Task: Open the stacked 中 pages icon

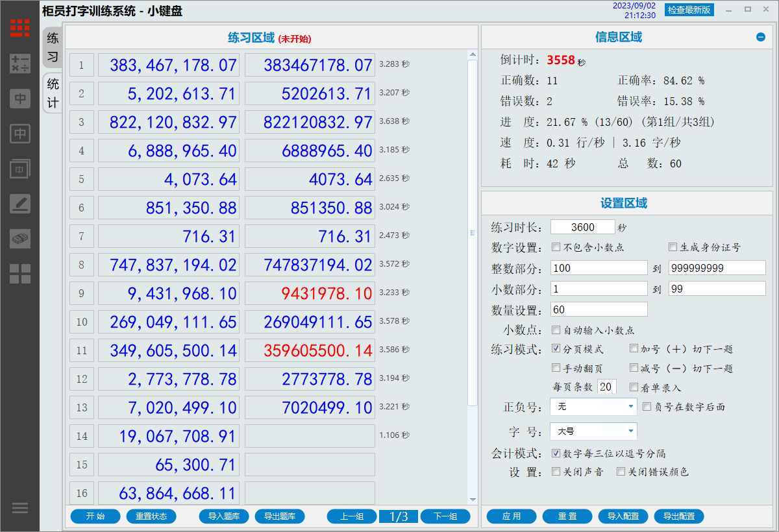Action: pyautogui.click(x=20, y=169)
